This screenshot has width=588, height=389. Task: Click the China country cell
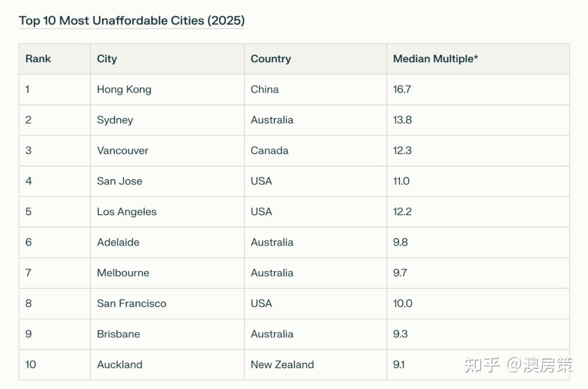tap(265, 89)
